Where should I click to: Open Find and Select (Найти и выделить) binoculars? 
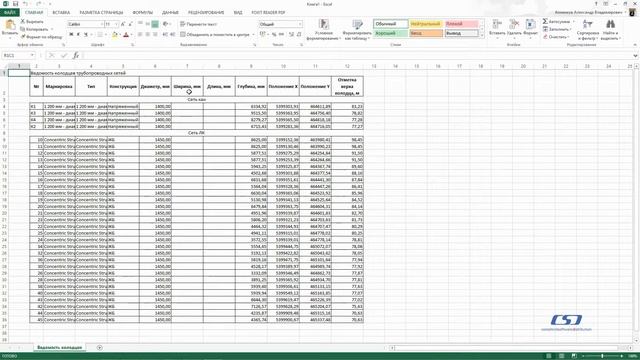(x=610, y=29)
